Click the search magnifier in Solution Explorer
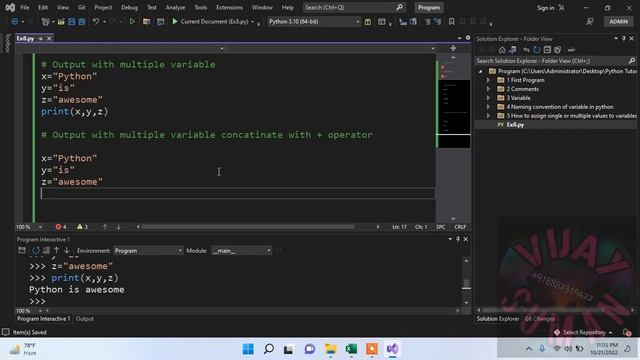 (632, 61)
